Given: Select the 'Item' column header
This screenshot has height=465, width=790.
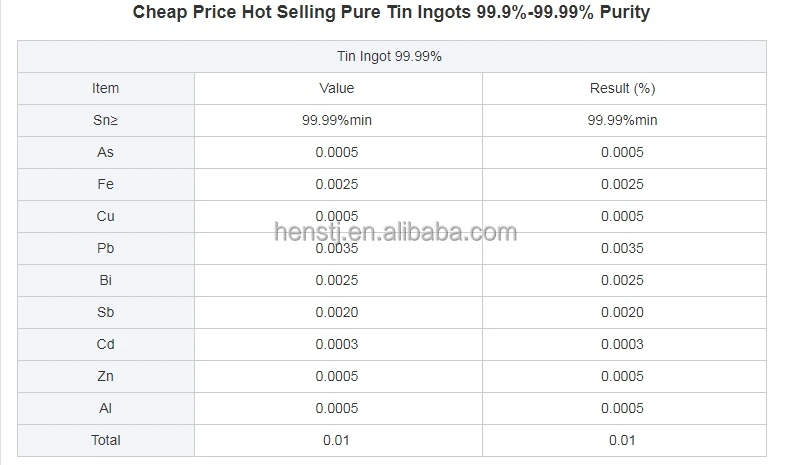Looking at the screenshot, I should 105,88.
